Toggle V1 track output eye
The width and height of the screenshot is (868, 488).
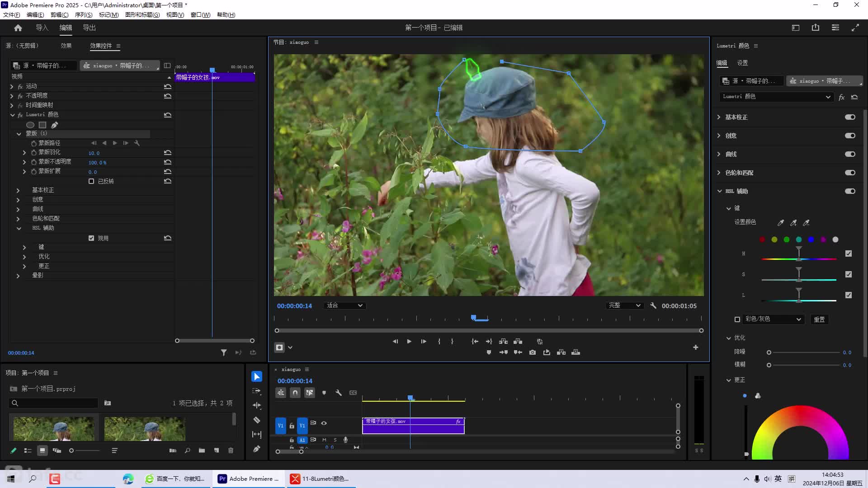tap(324, 423)
